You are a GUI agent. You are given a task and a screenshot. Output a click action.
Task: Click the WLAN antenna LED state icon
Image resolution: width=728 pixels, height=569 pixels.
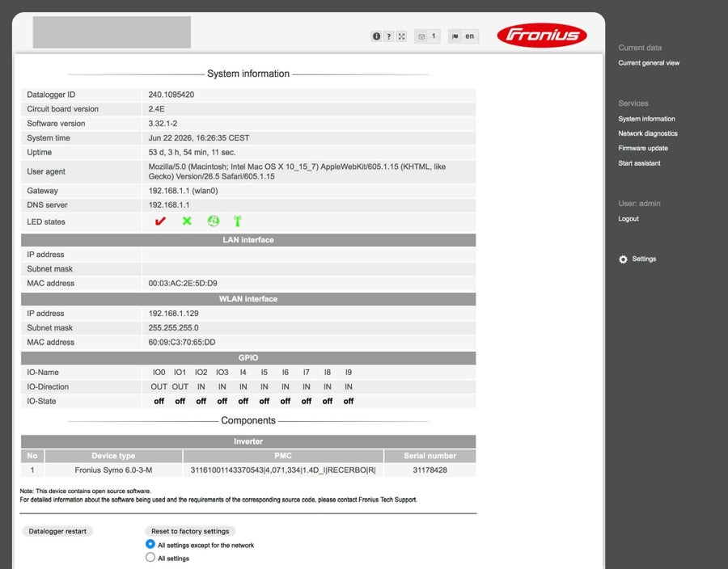pos(237,221)
